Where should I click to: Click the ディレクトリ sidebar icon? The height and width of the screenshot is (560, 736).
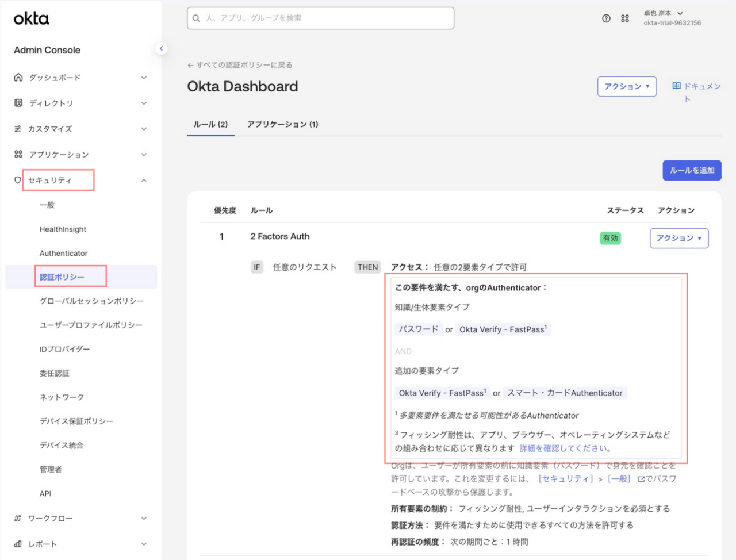click(18, 103)
